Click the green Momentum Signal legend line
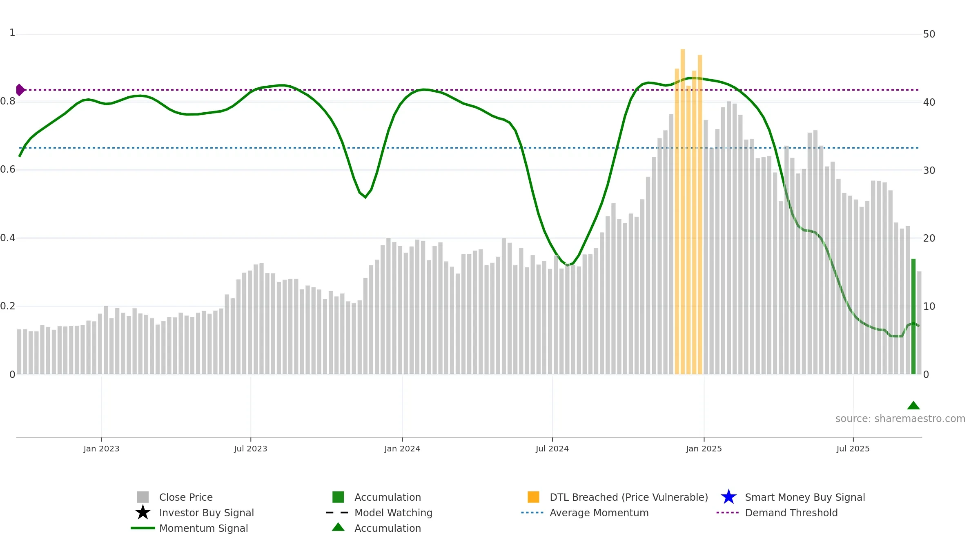This screenshot has height=551, width=980. pos(143,528)
